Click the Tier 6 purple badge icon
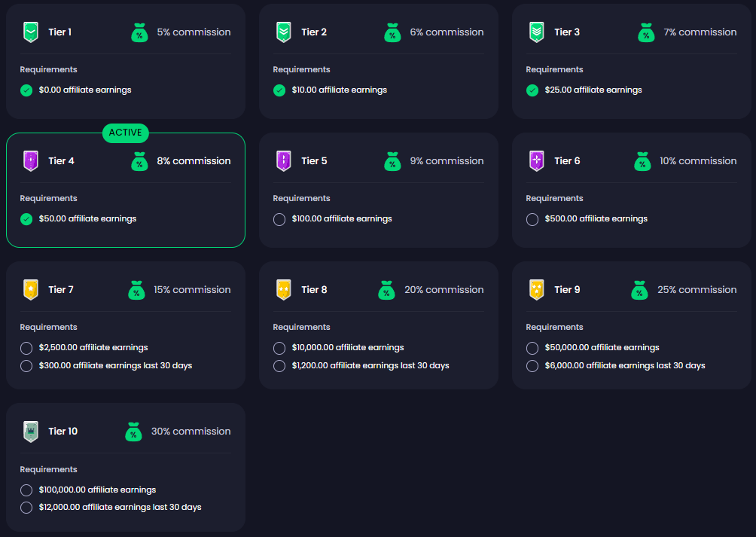This screenshot has width=756, height=537. (x=536, y=161)
